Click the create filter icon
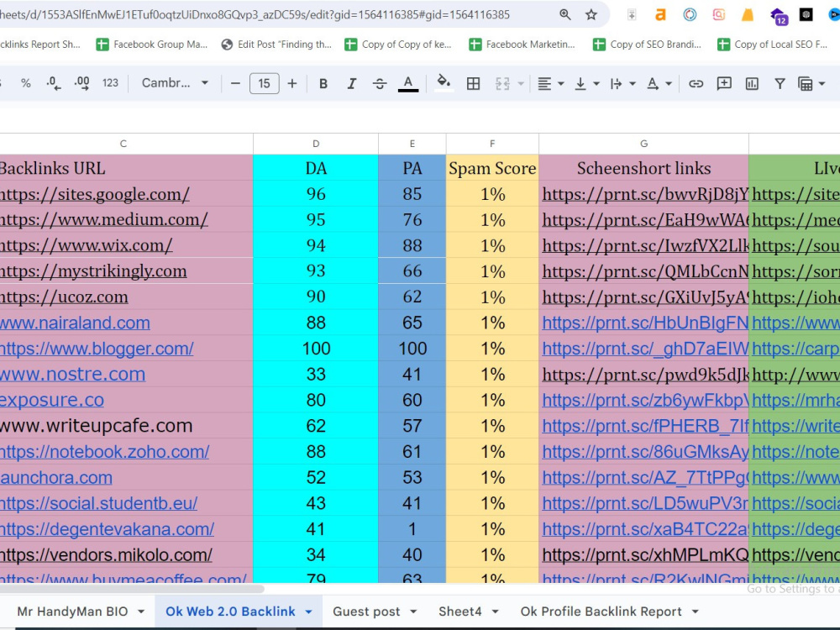The height and width of the screenshot is (630, 840). [x=780, y=83]
